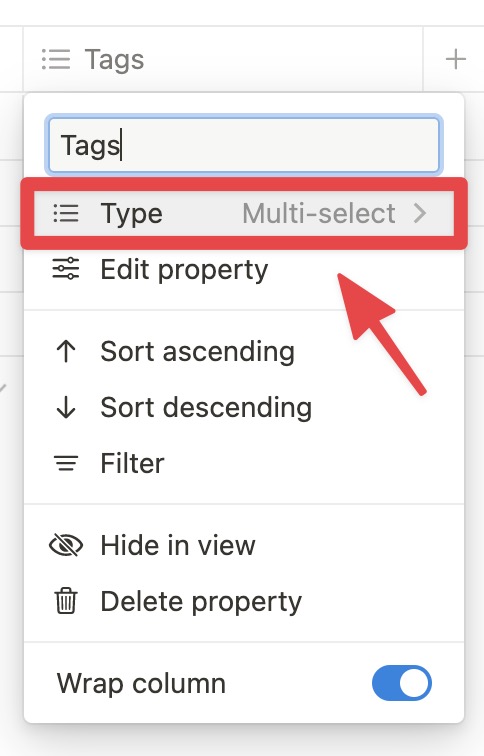
Task: Choose Edit property from the menu
Action: coord(244,269)
